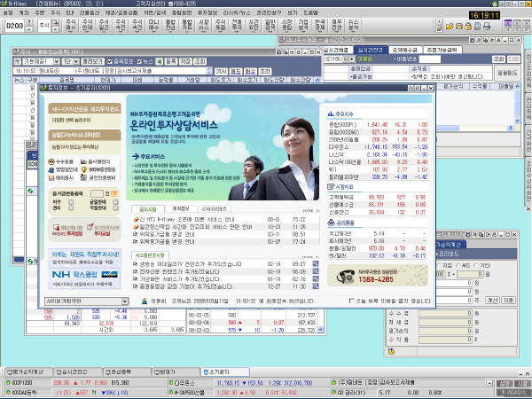Open the 시황 뉴스 toolbar button
This screenshot has height=399, width=532.
coord(204,26)
